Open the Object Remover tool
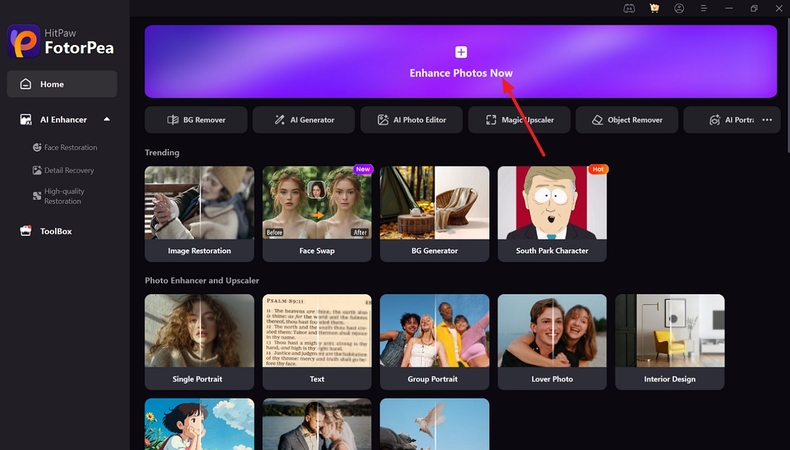 point(627,120)
